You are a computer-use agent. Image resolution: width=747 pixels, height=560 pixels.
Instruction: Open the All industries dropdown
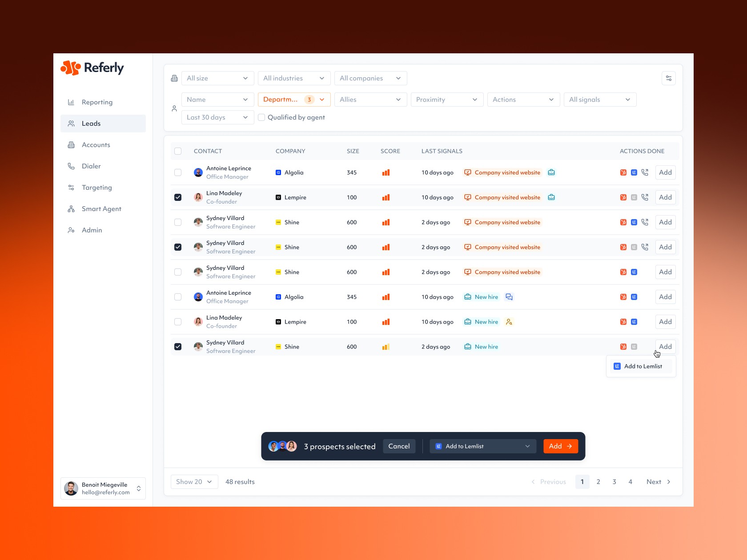point(294,78)
